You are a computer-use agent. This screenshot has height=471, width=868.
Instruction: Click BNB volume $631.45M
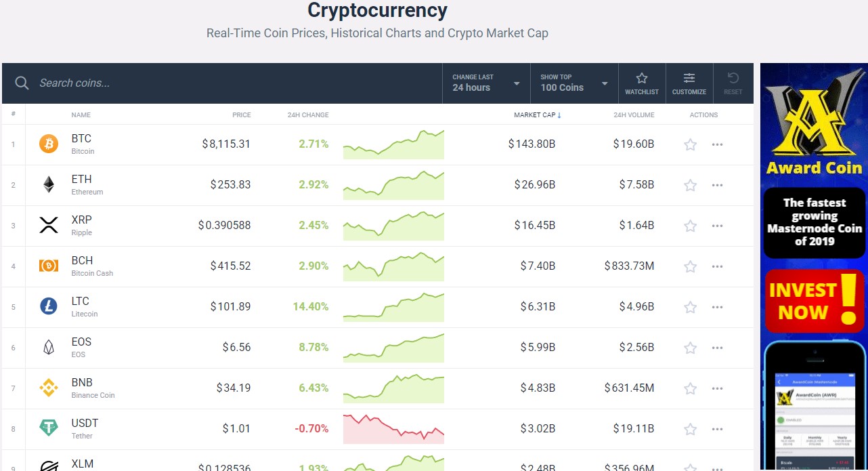630,388
